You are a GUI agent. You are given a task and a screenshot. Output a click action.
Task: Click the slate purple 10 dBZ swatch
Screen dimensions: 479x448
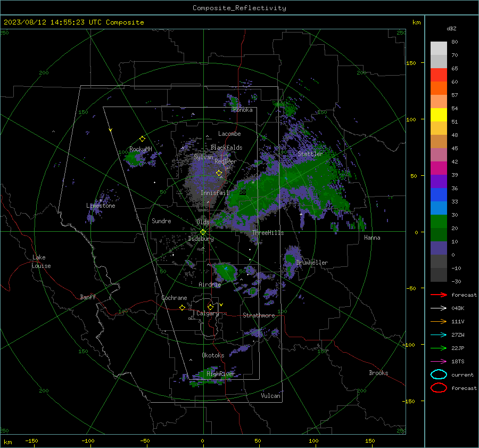(439, 248)
